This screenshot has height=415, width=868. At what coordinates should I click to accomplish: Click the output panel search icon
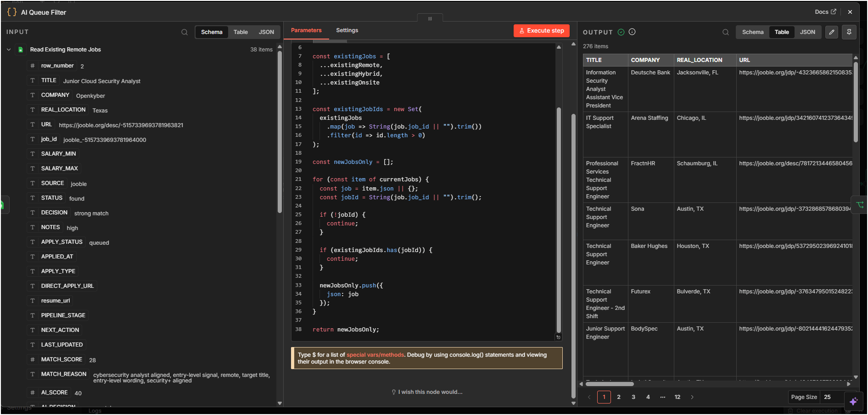pos(726,32)
